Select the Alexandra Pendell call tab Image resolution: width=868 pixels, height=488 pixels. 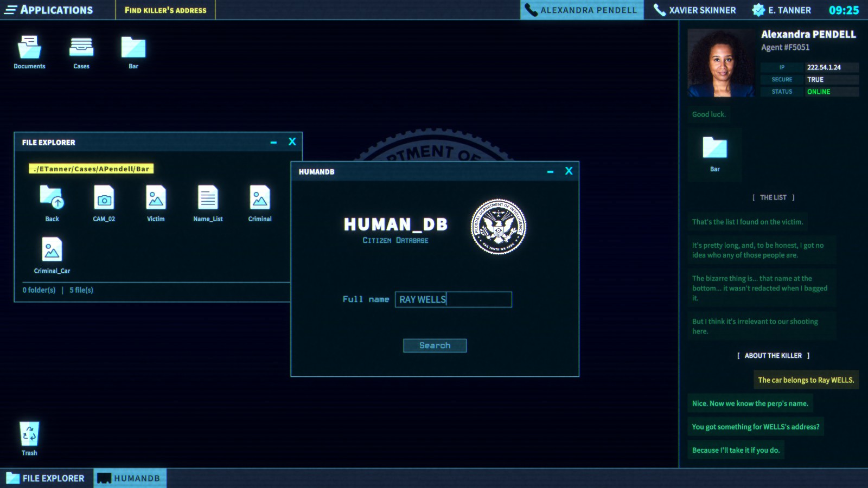pos(582,10)
